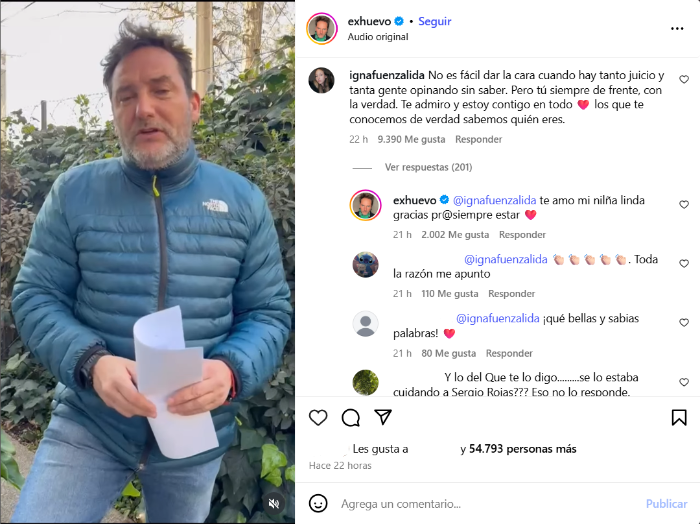Viewport: 700px width, 524px height.
Task: Open the Audio original link
Action: tap(378, 37)
